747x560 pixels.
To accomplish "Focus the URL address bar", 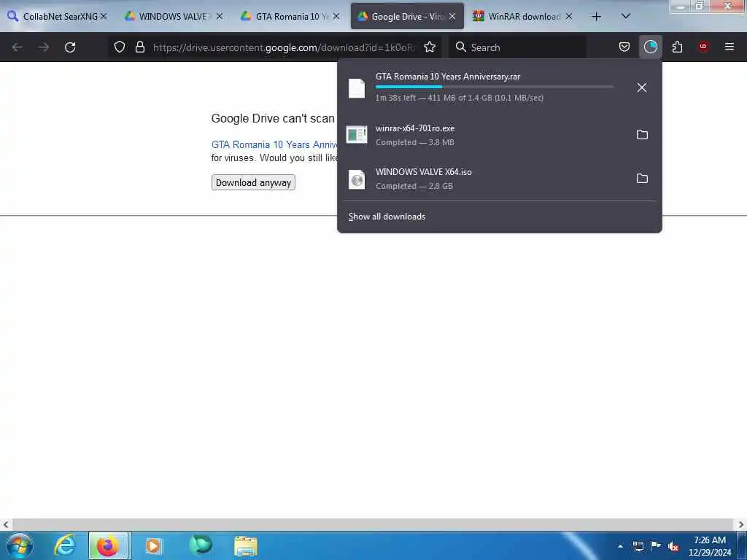I will click(x=284, y=47).
